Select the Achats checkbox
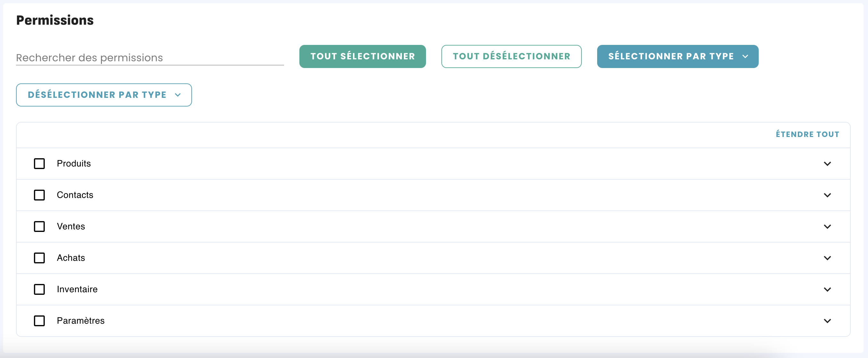This screenshot has height=358, width=868. click(39, 258)
